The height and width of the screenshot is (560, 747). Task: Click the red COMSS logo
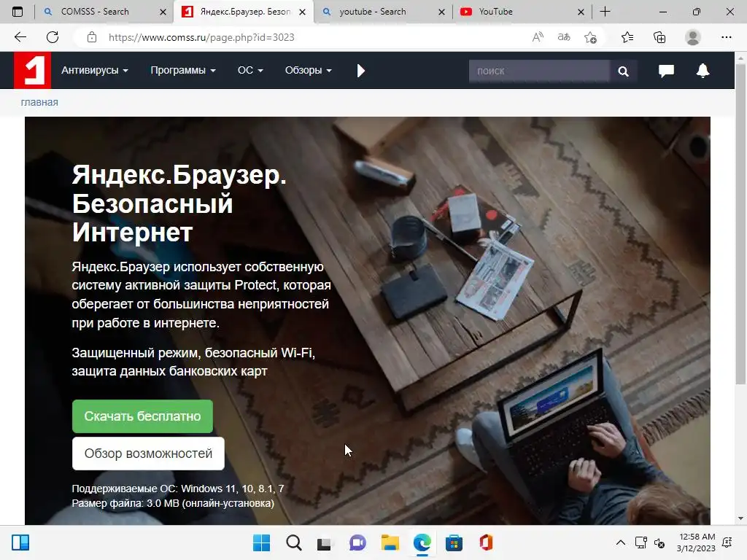32,71
